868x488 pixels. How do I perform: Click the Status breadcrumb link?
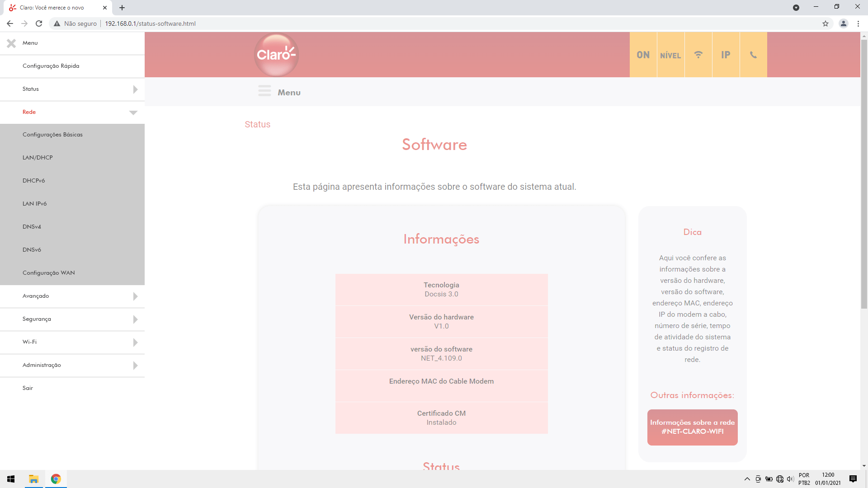pos(258,125)
